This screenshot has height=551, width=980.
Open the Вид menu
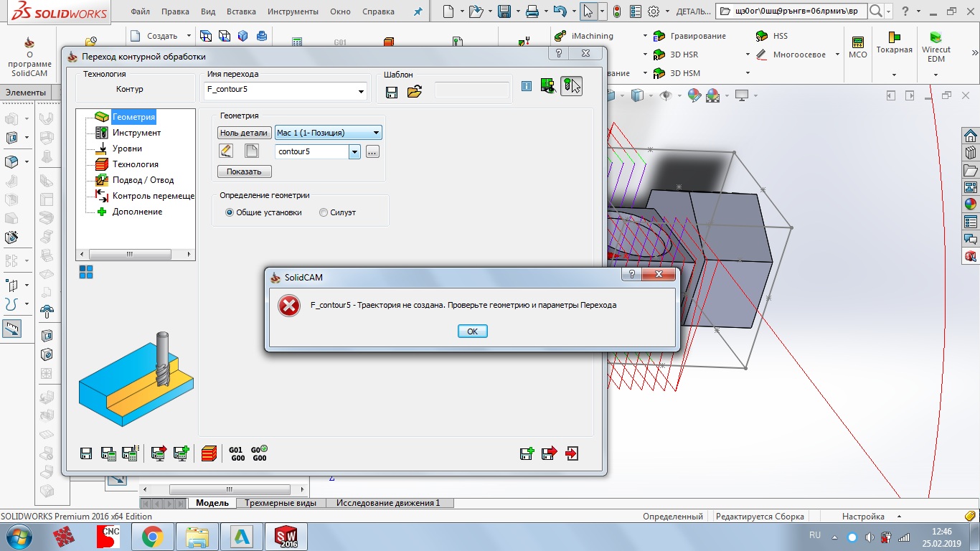pos(208,11)
